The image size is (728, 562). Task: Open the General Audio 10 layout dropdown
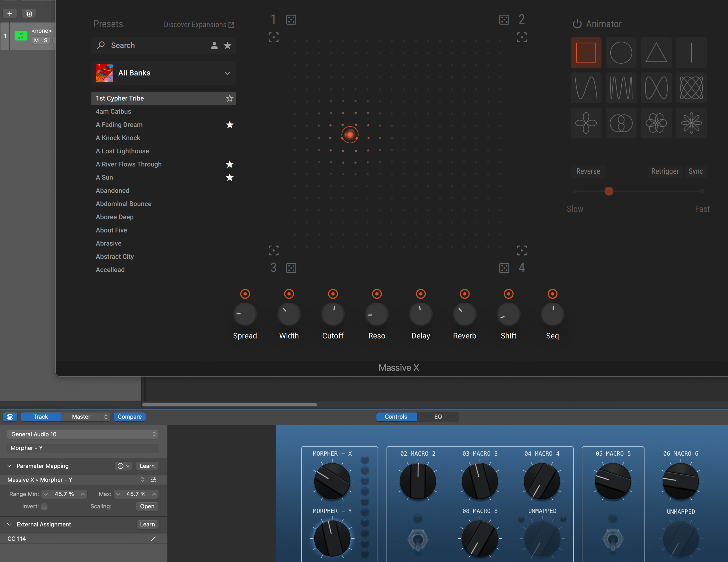(x=83, y=434)
